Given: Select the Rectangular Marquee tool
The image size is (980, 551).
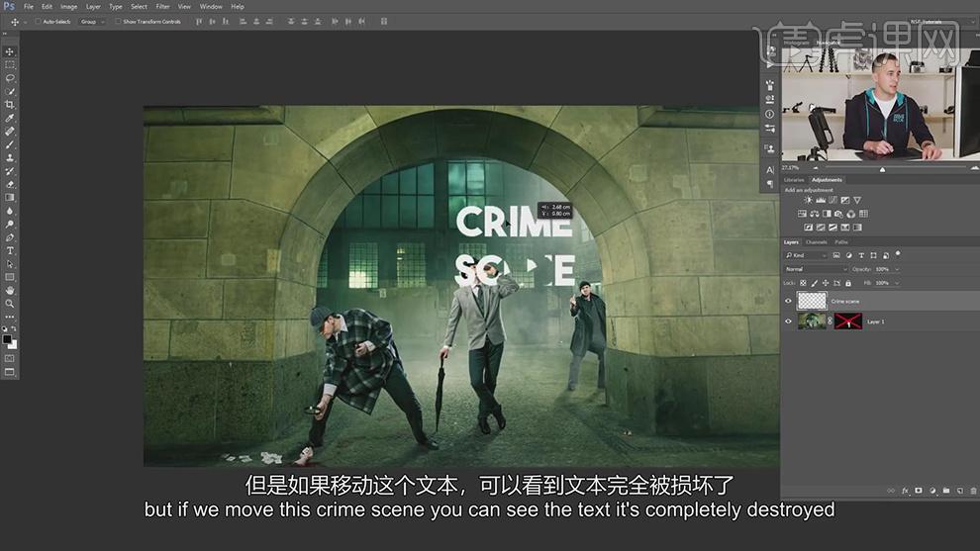Looking at the screenshot, I should (x=9, y=65).
